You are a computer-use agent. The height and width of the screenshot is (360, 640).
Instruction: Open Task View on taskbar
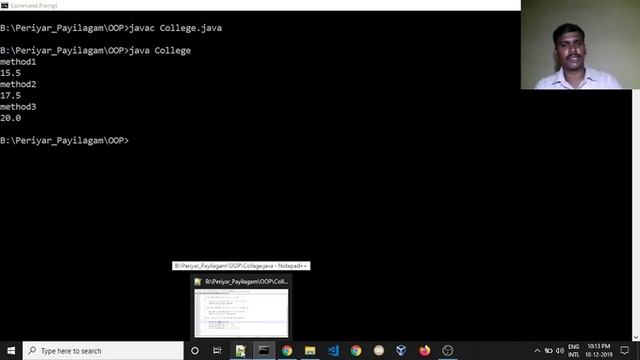click(217, 351)
